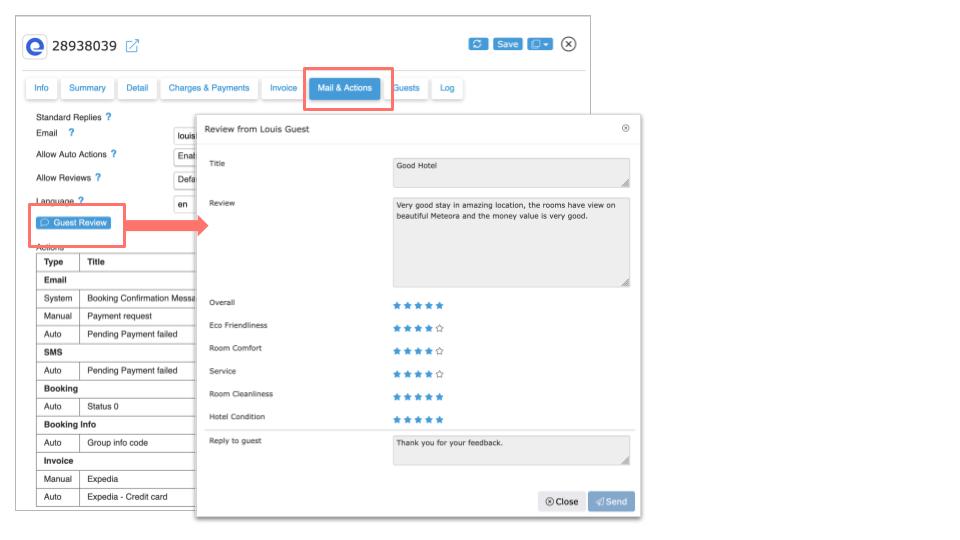960x540 pixels.
Task: Open Charges & Payments tab
Action: click(x=209, y=88)
